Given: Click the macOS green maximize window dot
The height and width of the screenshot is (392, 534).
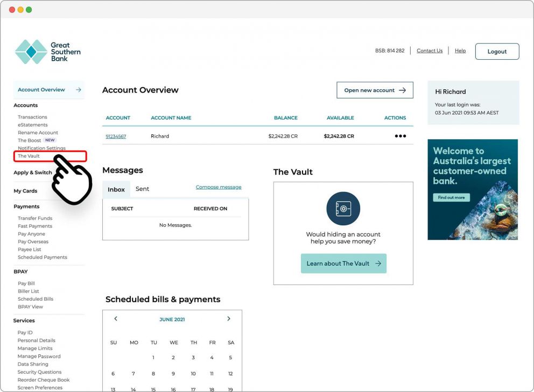Looking at the screenshot, I should (29, 10).
